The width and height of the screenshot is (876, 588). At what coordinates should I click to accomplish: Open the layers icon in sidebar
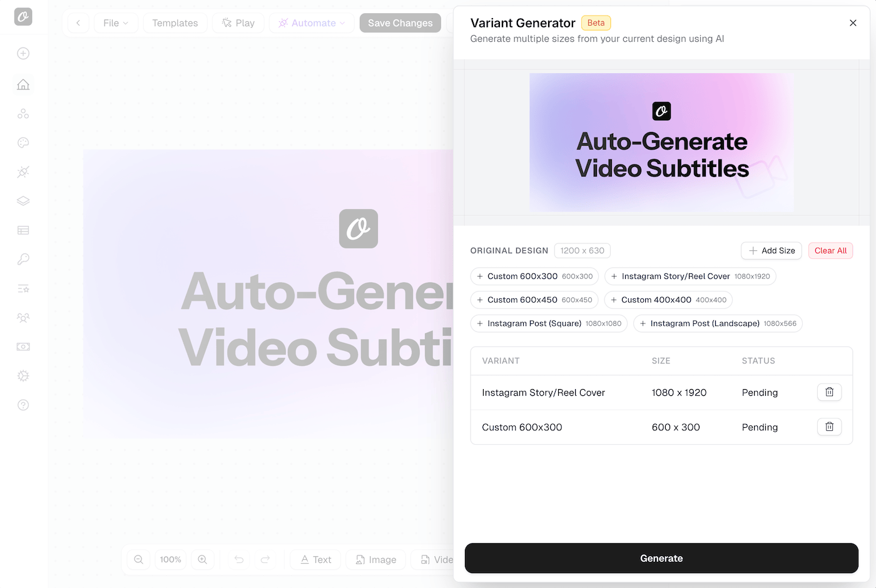click(x=23, y=201)
